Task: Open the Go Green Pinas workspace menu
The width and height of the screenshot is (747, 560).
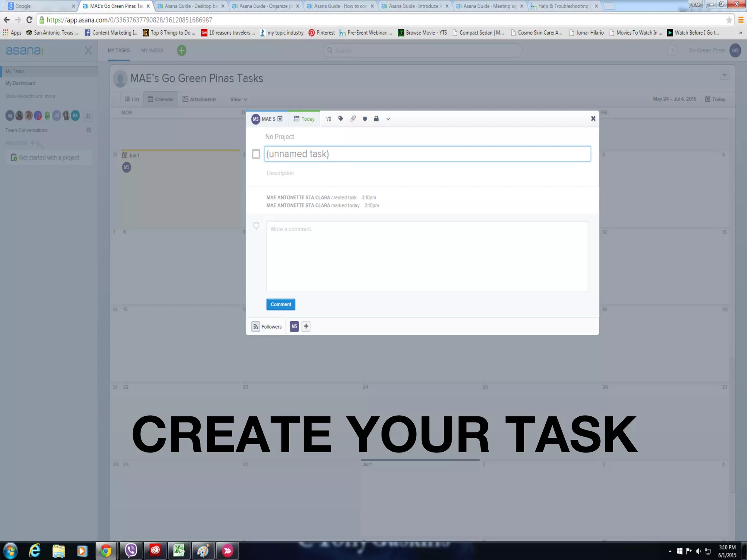Action: [707, 50]
